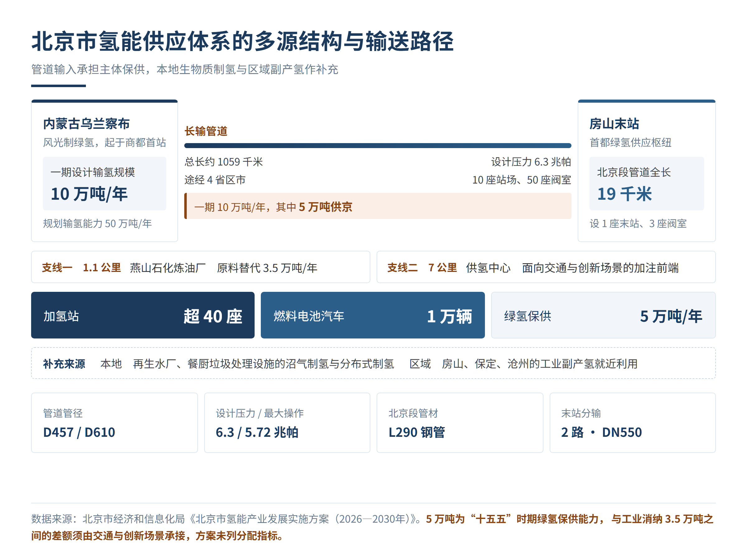Click the label 北京段管道全长
The height and width of the screenshot is (560, 747).
click(633, 172)
